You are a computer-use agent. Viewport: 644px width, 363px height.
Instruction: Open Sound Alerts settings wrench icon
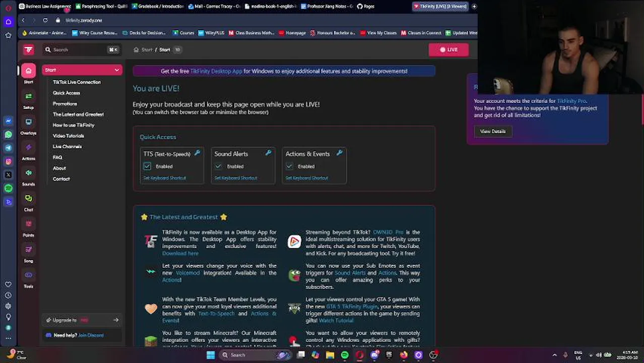[x=268, y=153]
